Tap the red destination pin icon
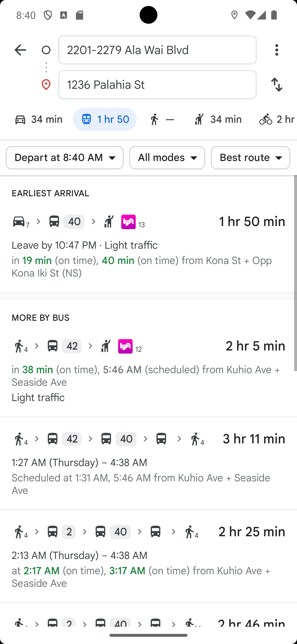This screenshot has width=297, height=644. point(46,85)
